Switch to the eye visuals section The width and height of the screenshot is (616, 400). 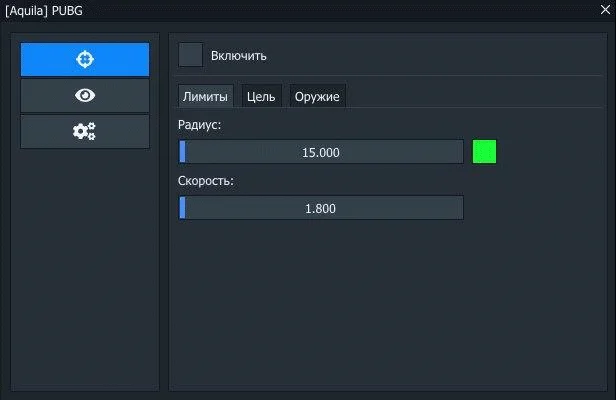point(85,95)
